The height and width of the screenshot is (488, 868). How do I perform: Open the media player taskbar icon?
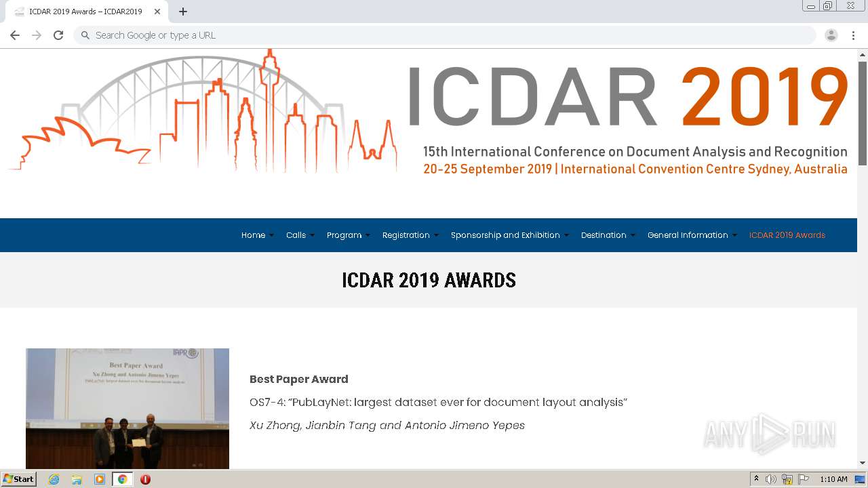[x=100, y=479]
